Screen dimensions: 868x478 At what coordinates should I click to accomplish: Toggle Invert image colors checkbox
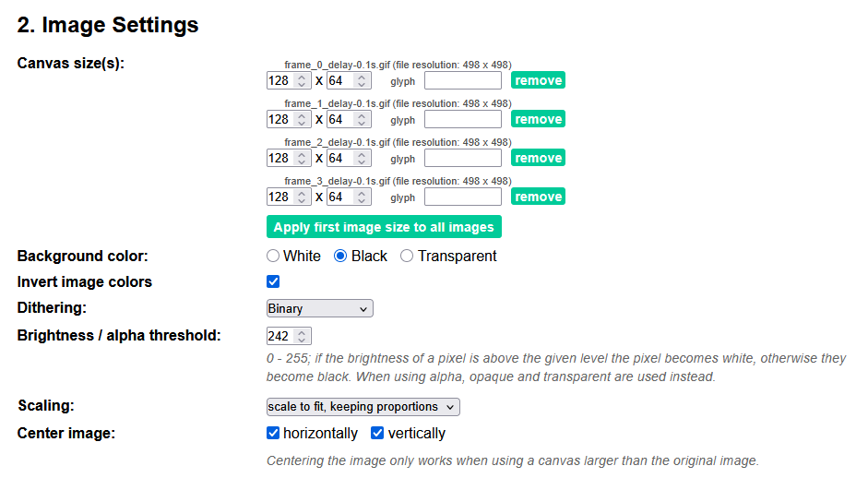273,281
